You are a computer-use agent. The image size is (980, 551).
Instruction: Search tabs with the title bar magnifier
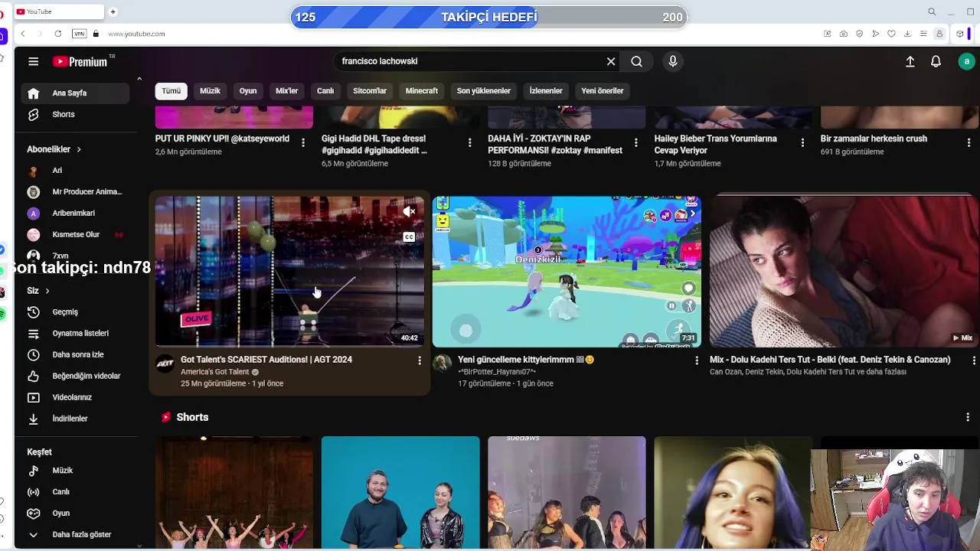(932, 11)
